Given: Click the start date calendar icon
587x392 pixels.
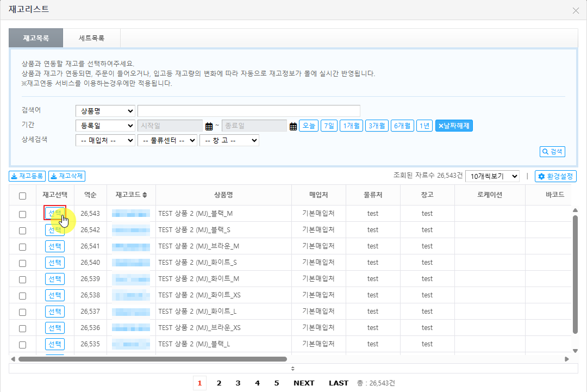Looking at the screenshot, I should coord(209,126).
